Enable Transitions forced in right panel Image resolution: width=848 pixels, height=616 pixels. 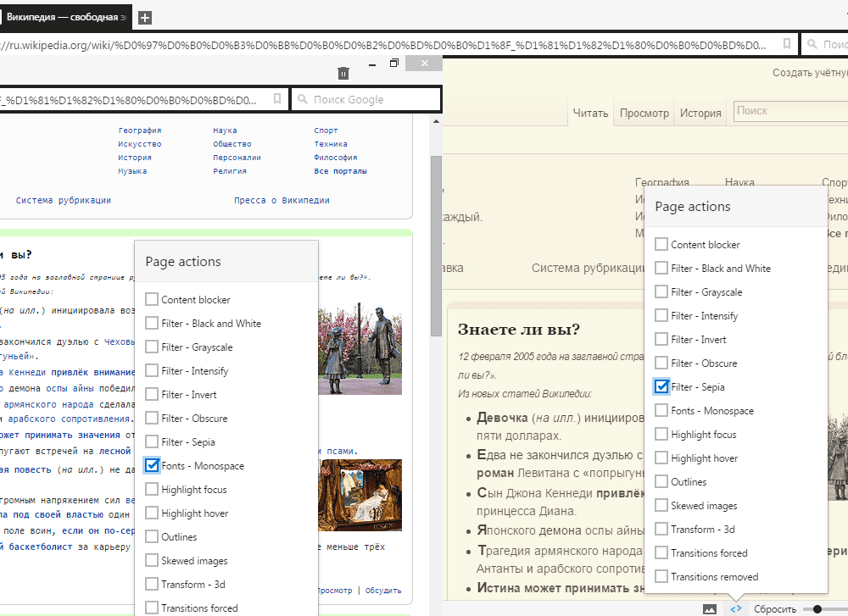tap(661, 552)
